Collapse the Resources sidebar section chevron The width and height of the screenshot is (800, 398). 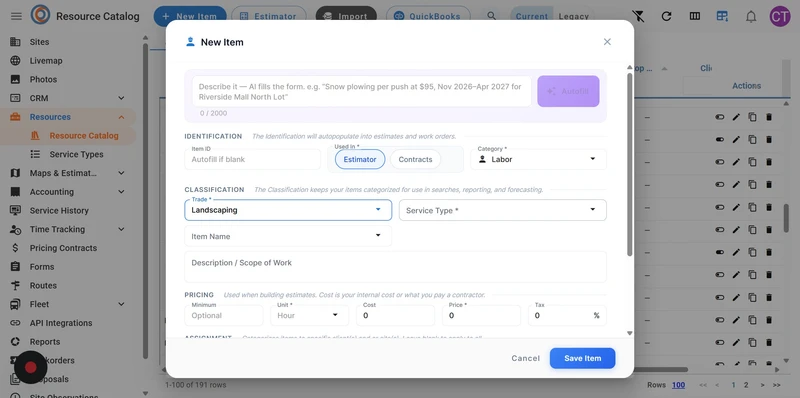tap(121, 117)
